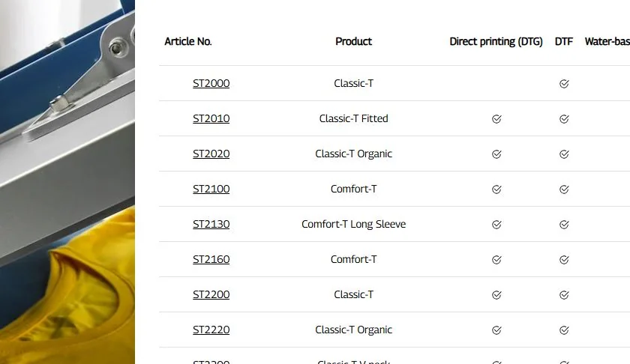Click the DTG checkmark for ST2160
Viewport: 630px width, 364px height.
pyautogui.click(x=496, y=260)
